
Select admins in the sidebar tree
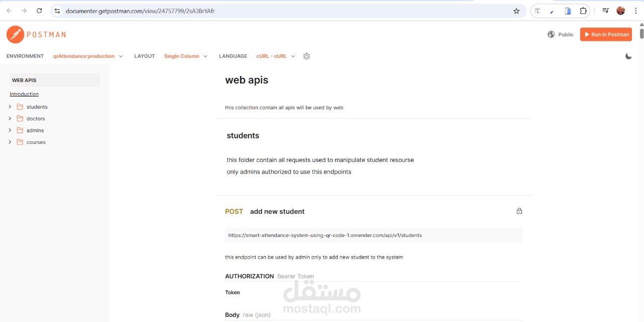[x=35, y=130]
